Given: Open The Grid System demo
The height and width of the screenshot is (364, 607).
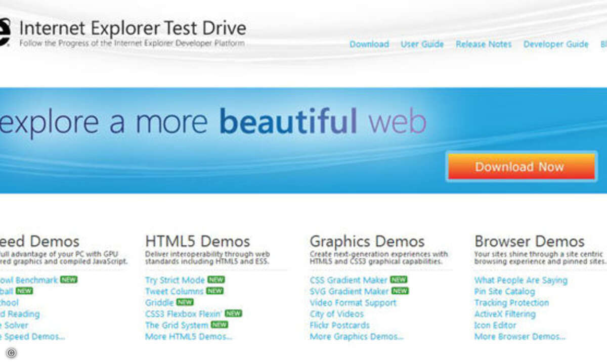Looking at the screenshot, I should [177, 325].
